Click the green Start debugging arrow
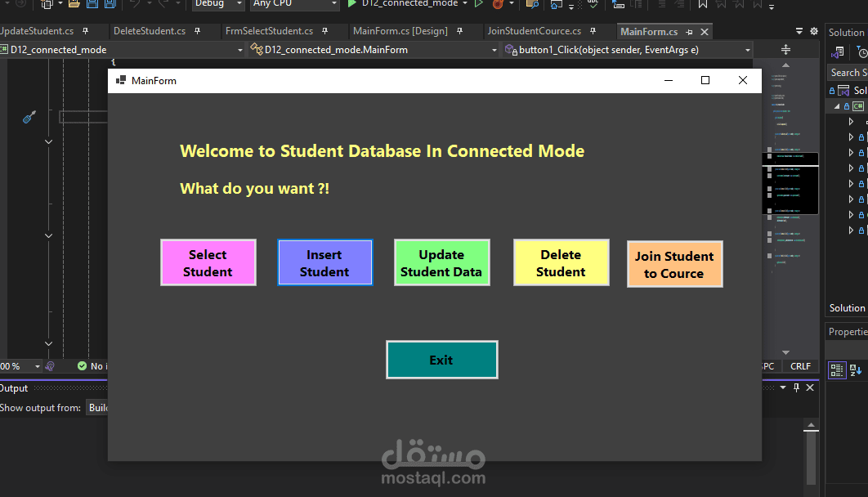 (x=351, y=3)
